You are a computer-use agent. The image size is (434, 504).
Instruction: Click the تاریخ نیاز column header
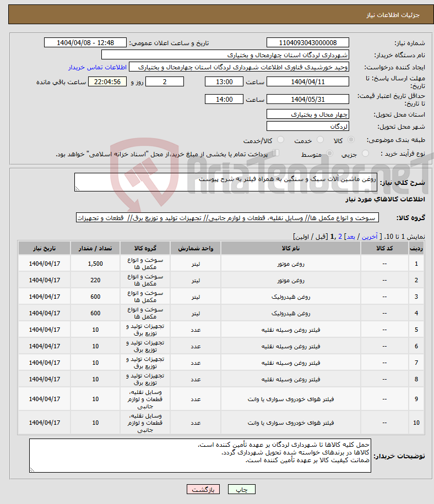tap(45, 248)
